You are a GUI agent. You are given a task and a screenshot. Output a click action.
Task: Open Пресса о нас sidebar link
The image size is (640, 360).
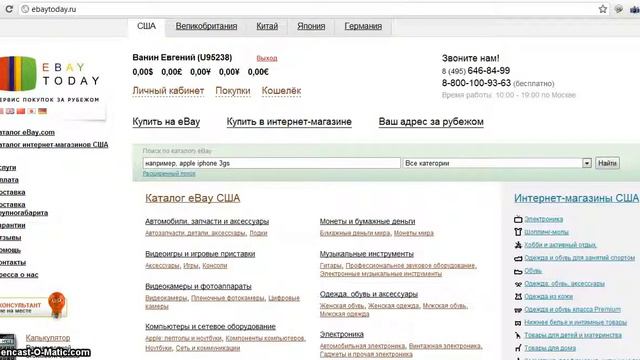(x=19, y=275)
